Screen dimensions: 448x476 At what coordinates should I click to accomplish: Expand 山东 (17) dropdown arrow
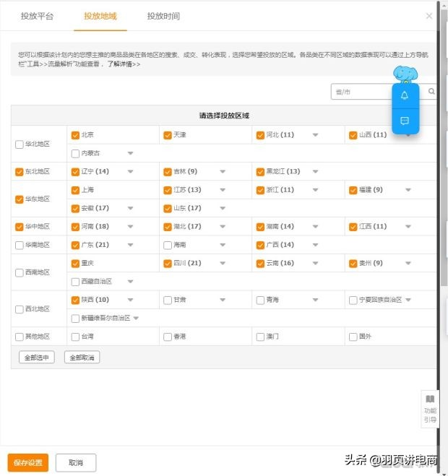coord(223,208)
